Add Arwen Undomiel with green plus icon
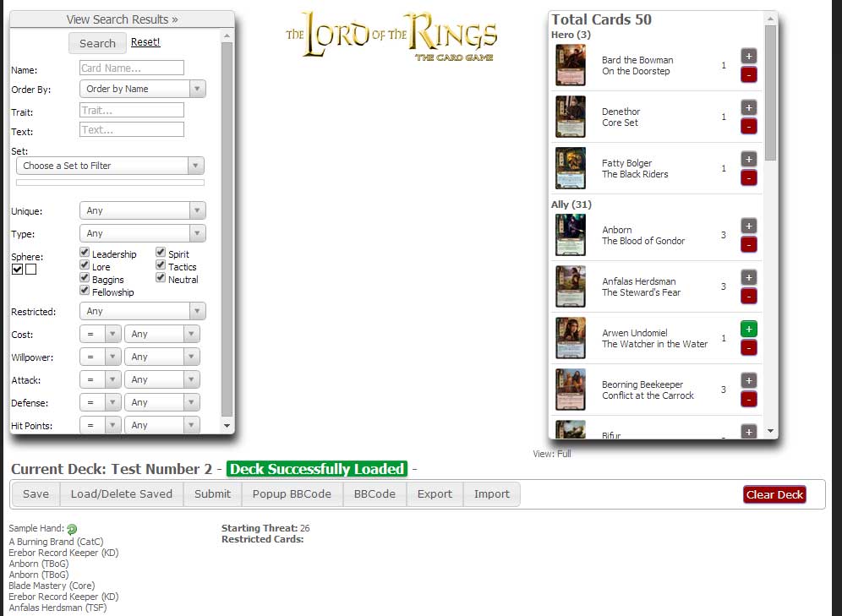The image size is (842, 616). (748, 329)
